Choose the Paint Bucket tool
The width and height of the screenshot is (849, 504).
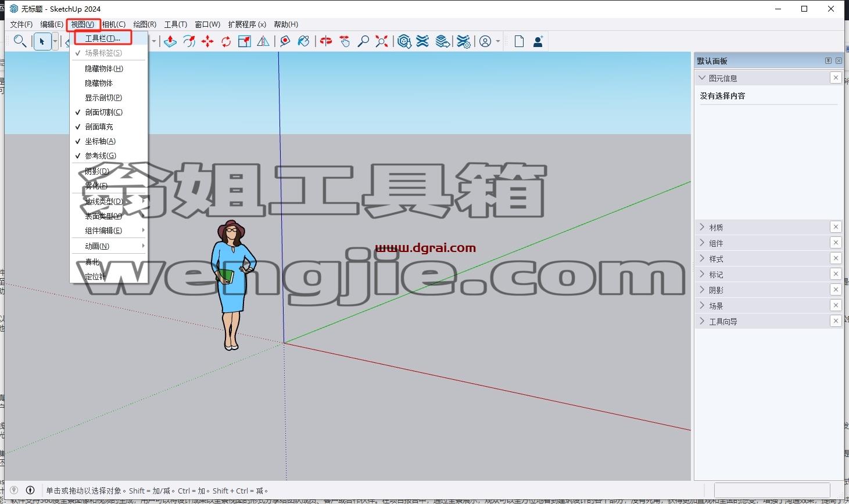pyautogui.click(x=303, y=41)
